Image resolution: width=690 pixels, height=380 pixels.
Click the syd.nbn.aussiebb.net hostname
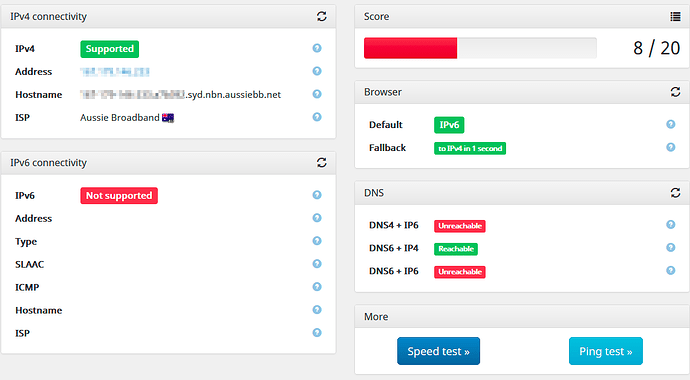pos(233,95)
